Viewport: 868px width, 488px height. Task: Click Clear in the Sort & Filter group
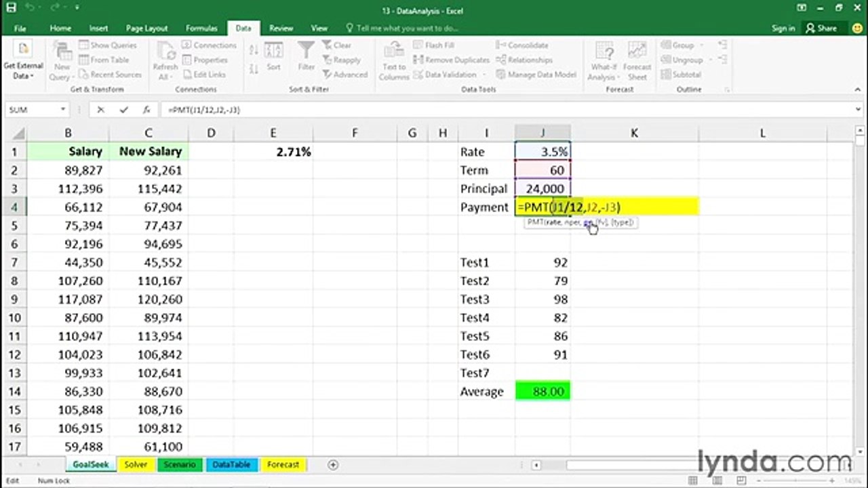pyautogui.click(x=336, y=45)
